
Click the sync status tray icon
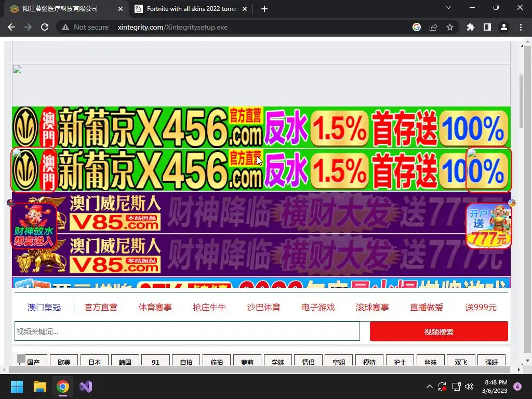click(442, 387)
